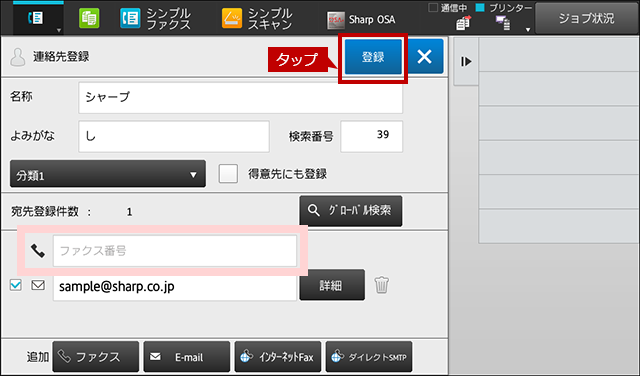The image size is (640, 376).
Task: Tap the communication status icon
Action: coord(463,23)
